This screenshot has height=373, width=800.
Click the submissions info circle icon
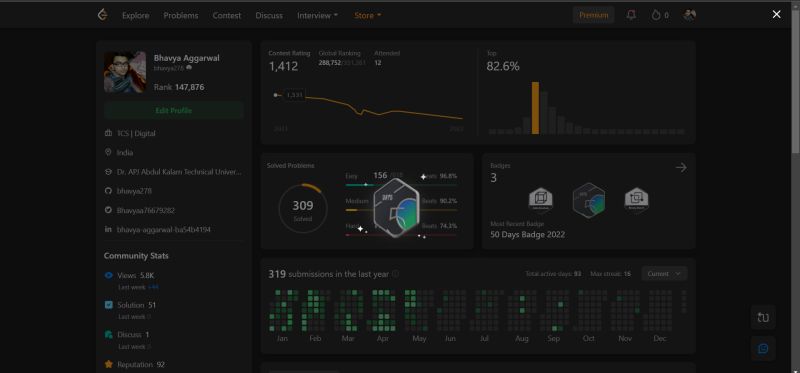tap(395, 274)
